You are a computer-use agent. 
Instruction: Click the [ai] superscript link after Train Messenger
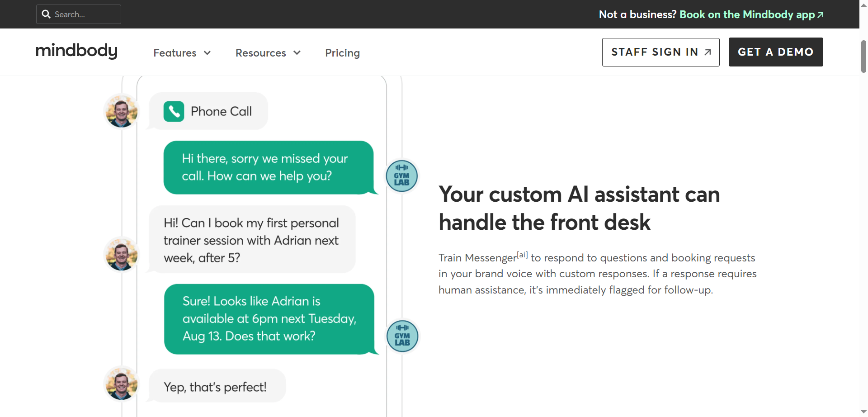pos(523,254)
